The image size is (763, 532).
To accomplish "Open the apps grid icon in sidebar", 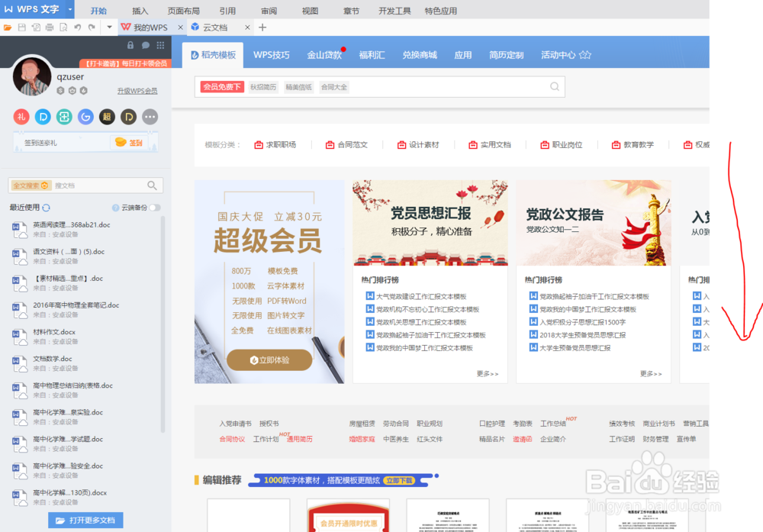I will (160, 45).
